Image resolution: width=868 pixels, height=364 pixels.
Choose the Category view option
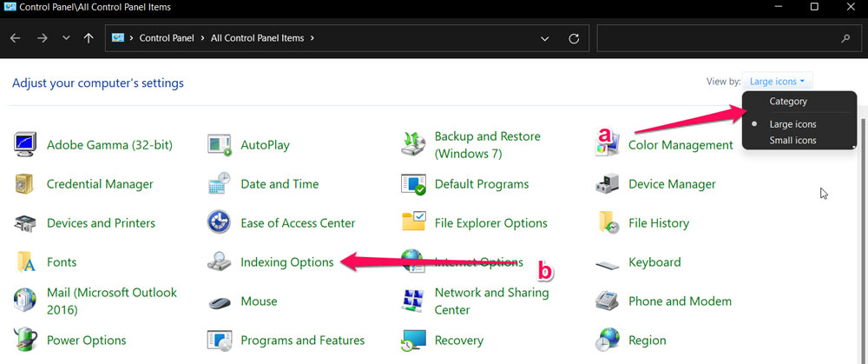pyautogui.click(x=787, y=102)
